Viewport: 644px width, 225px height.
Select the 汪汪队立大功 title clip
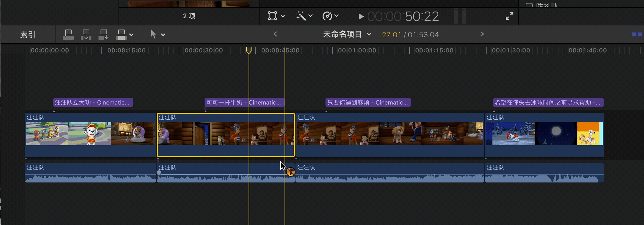coord(93,102)
